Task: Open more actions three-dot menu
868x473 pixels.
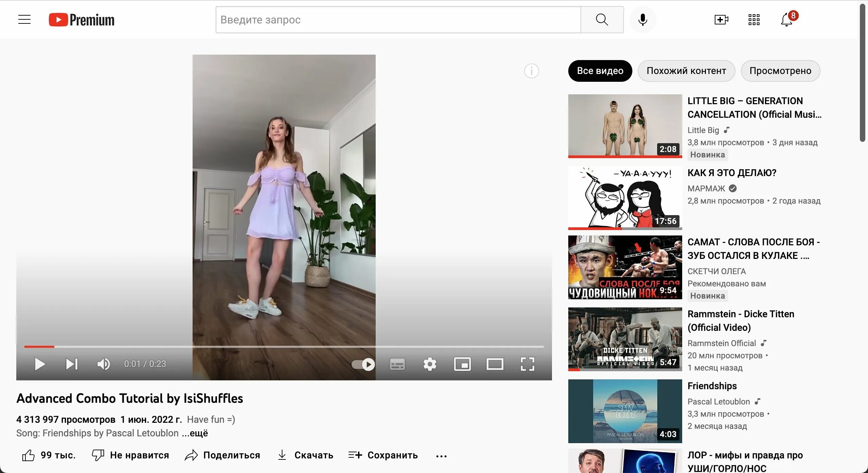Action: click(x=441, y=456)
